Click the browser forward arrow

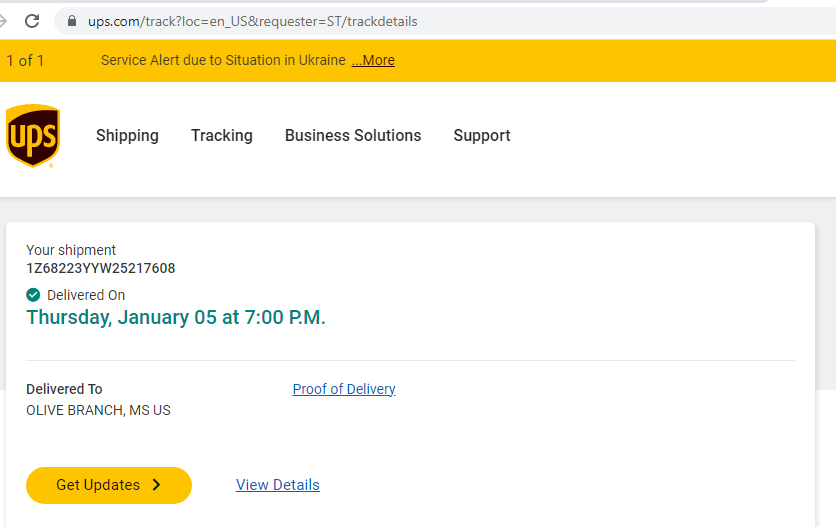tap(3, 21)
